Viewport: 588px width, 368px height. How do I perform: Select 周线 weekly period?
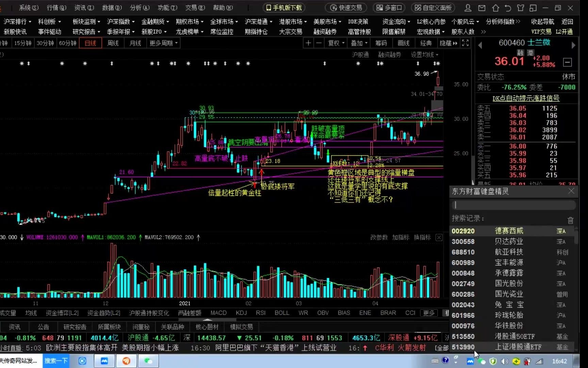[113, 43]
